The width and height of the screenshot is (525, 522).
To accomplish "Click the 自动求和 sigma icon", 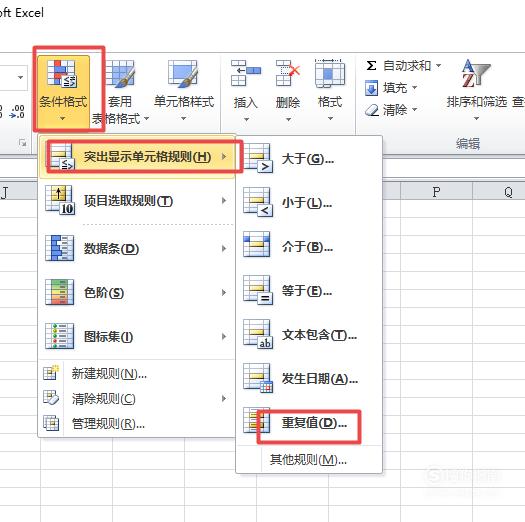I will [371, 65].
